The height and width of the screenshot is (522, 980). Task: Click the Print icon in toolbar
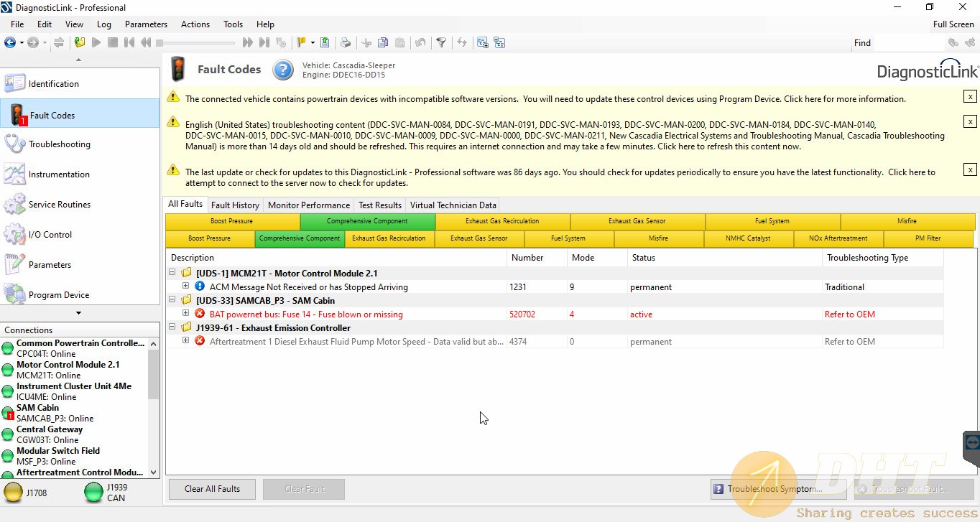pyautogui.click(x=346, y=42)
